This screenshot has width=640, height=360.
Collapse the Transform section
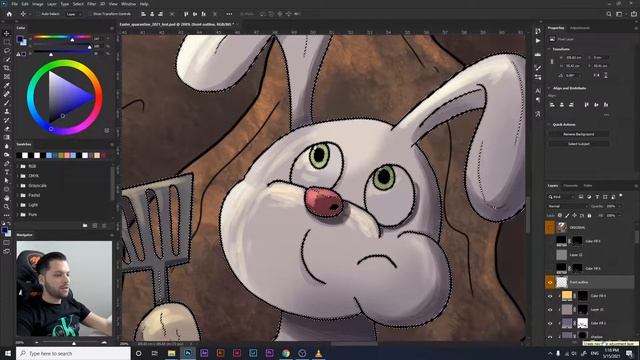click(x=549, y=49)
